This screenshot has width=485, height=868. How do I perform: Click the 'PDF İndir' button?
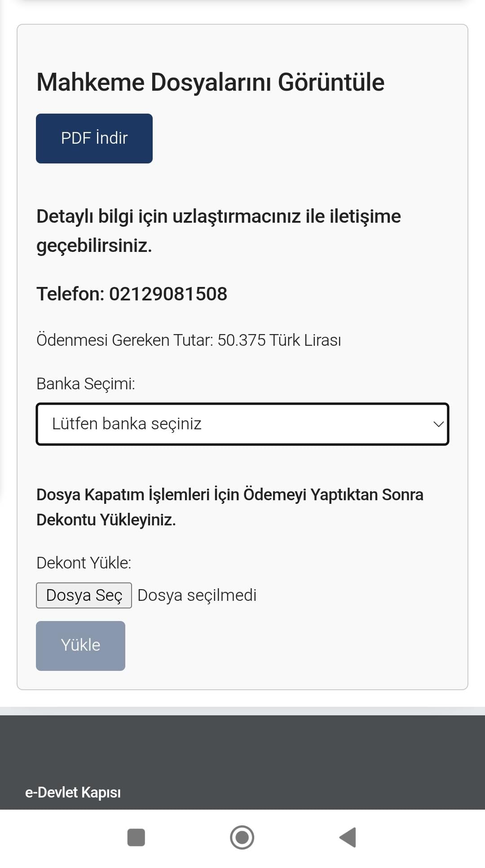[94, 138]
